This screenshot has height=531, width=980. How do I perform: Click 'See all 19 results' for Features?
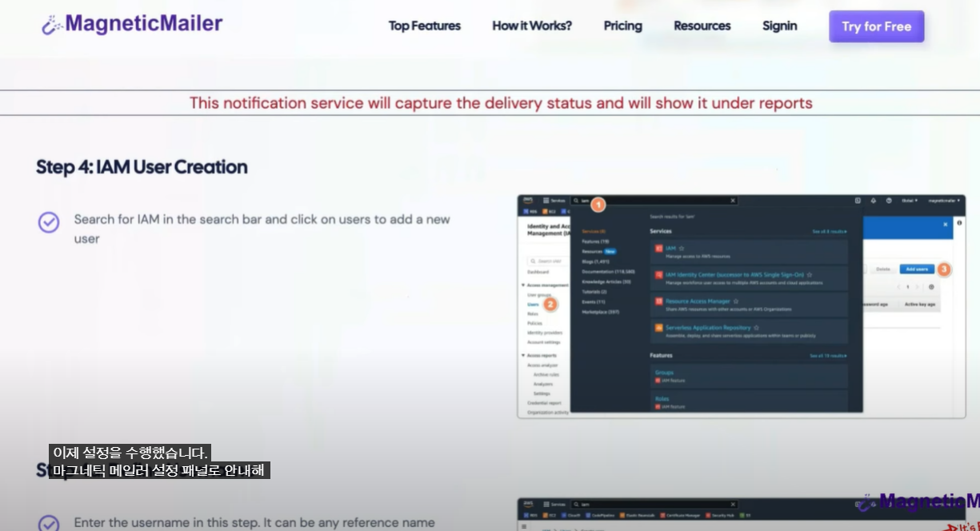coord(828,355)
